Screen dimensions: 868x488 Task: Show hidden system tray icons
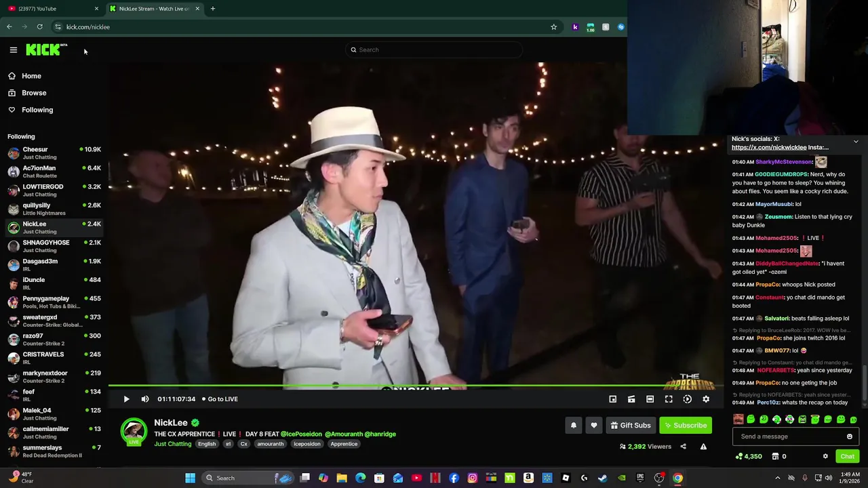tap(778, 478)
